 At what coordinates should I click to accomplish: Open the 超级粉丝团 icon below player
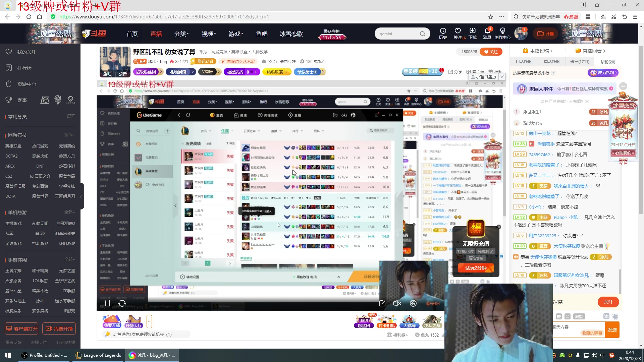[364, 321]
